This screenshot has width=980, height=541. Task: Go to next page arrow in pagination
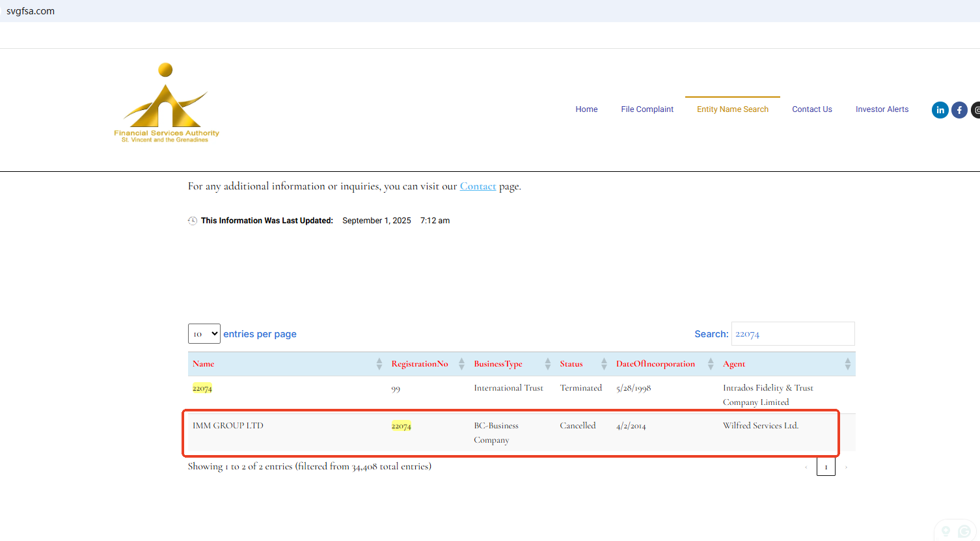click(846, 467)
